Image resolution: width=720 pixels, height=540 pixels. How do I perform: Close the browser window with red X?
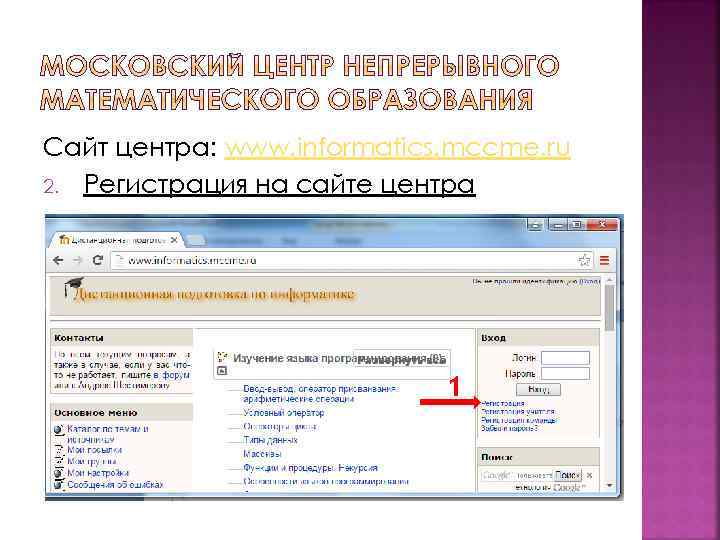pyautogui.click(x=602, y=225)
